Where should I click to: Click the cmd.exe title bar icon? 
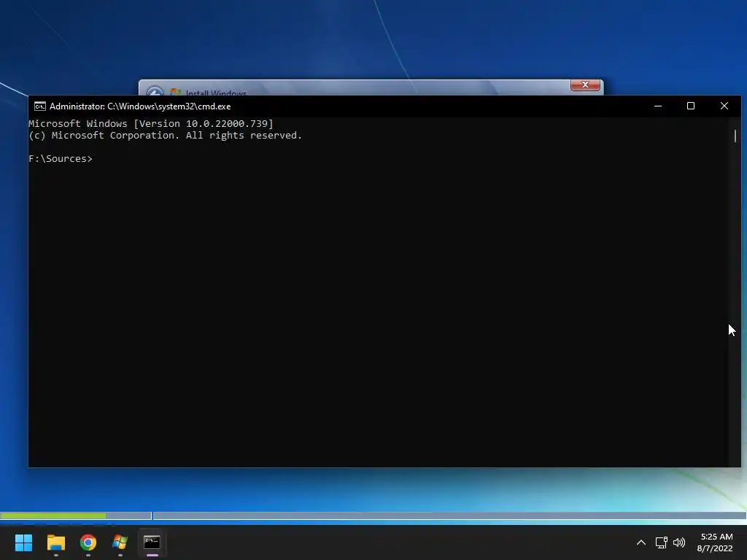tap(40, 106)
